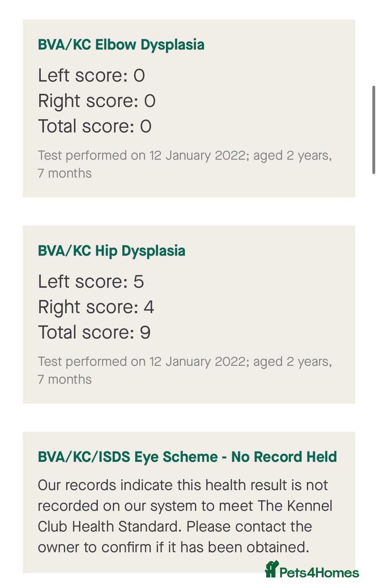Click Hip Dysplasia 'Right score: 4' line
The height and width of the screenshot is (588, 378).
96,307
